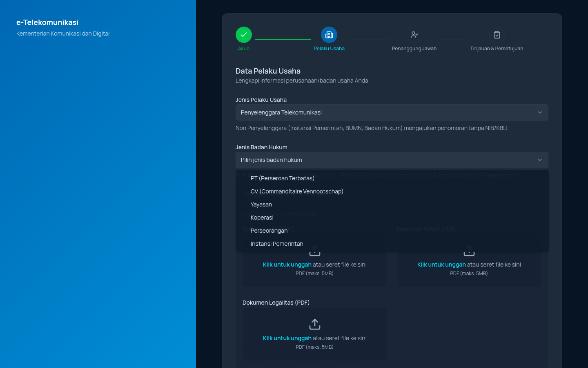The height and width of the screenshot is (368, 588).
Task: Click the upload icon under Dokumen Legalitas
Action: point(315,324)
